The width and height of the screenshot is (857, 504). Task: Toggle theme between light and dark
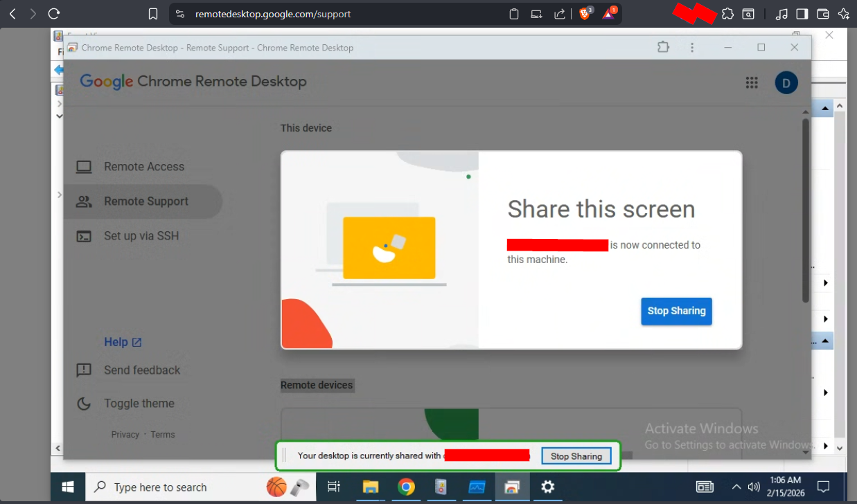click(x=125, y=404)
